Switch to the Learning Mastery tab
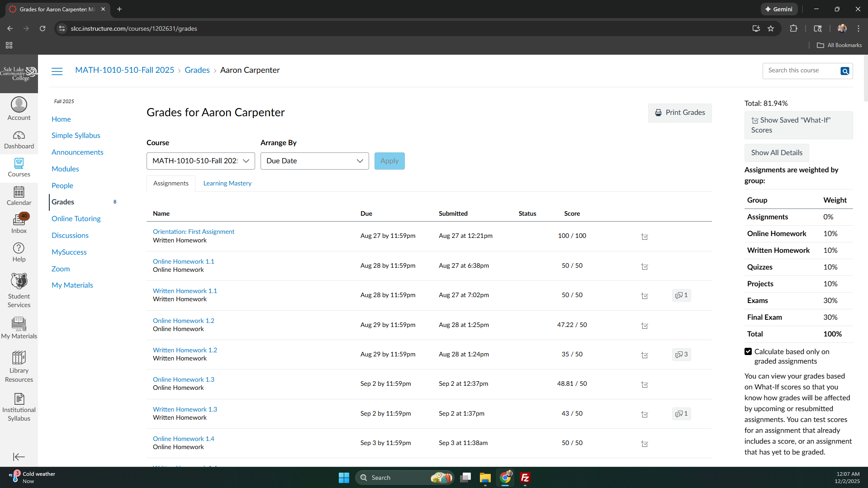The width and height of the screenshot is (868, 488). [227, 183]
